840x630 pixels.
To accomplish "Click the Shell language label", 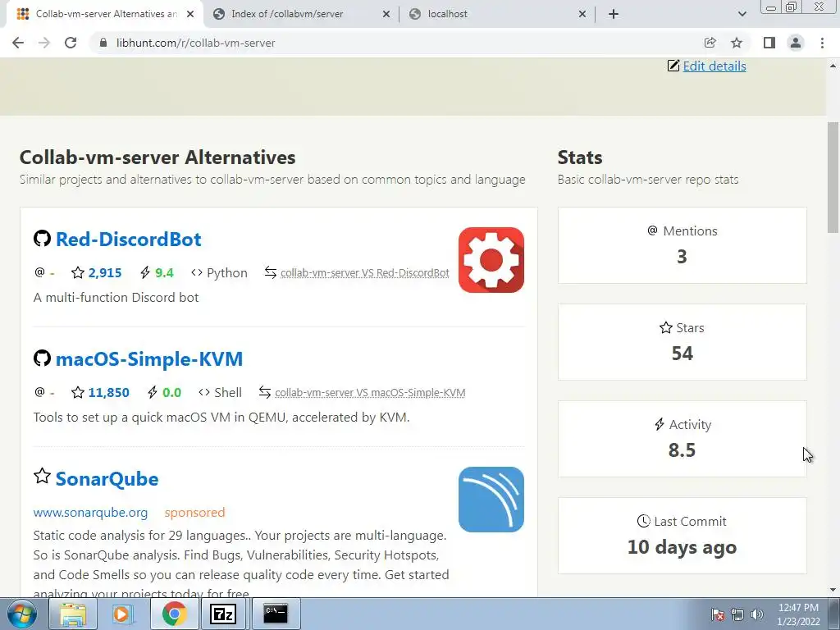I will pos(228,393).
